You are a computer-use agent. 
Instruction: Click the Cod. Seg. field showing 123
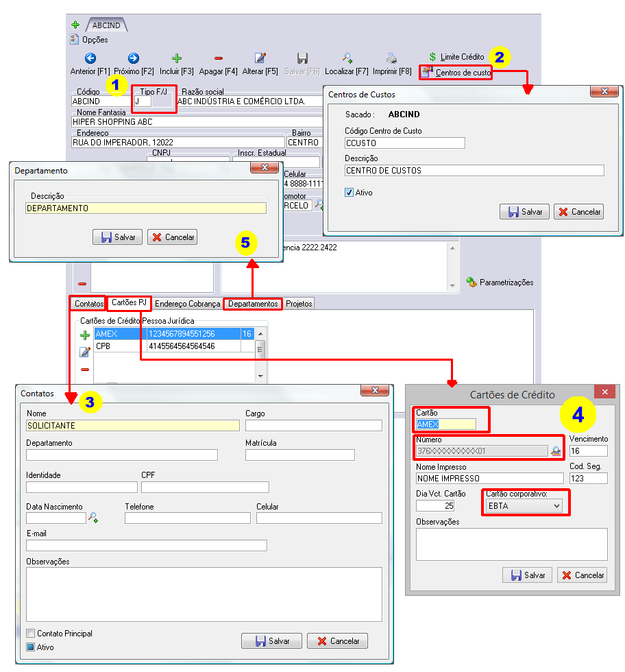click(589, 479)
